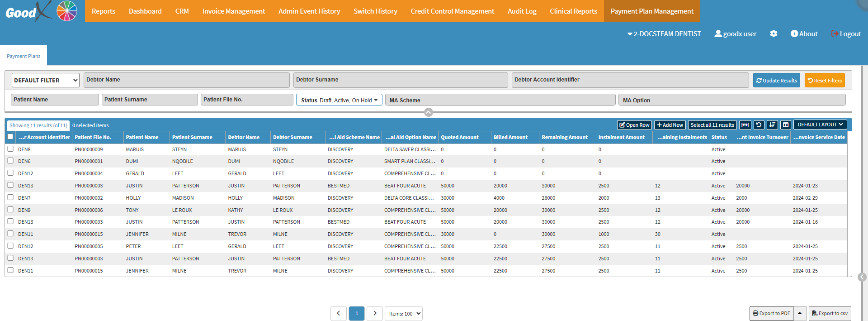Click the Export to csv button
Screen dimensions: 868x321
point(830,313)
